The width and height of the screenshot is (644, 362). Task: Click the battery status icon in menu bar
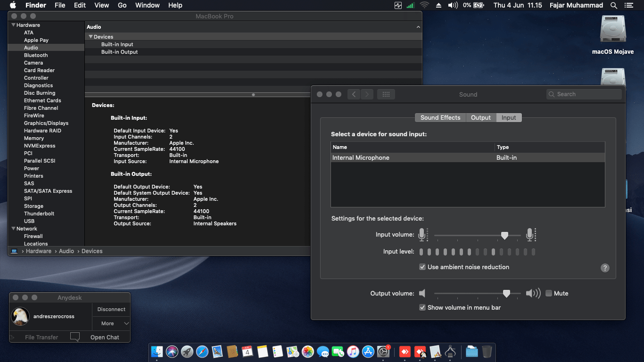[x=479, y=5]
